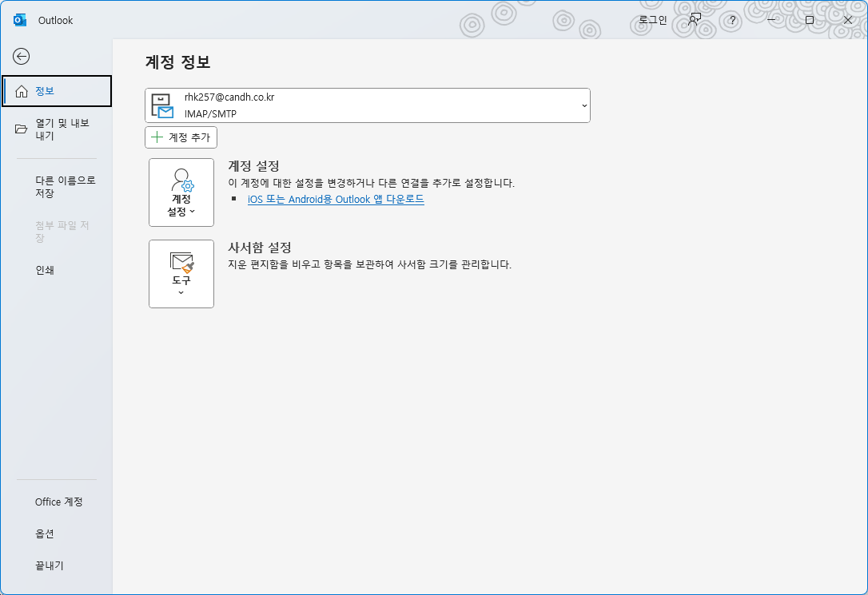Viewport: 868px width, 595px height.
Task: Open 옵션 in the sidebar
Action: 57,534
